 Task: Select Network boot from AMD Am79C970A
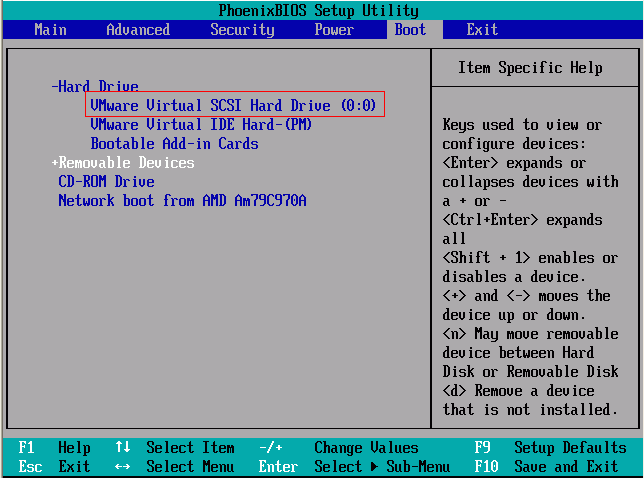pyautogui.click(x=182, y=200)
